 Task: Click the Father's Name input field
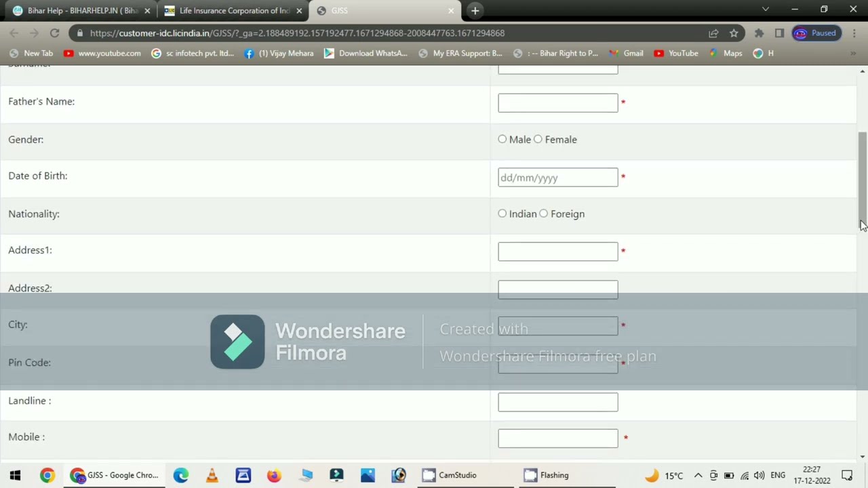click(x=558, y=103)
